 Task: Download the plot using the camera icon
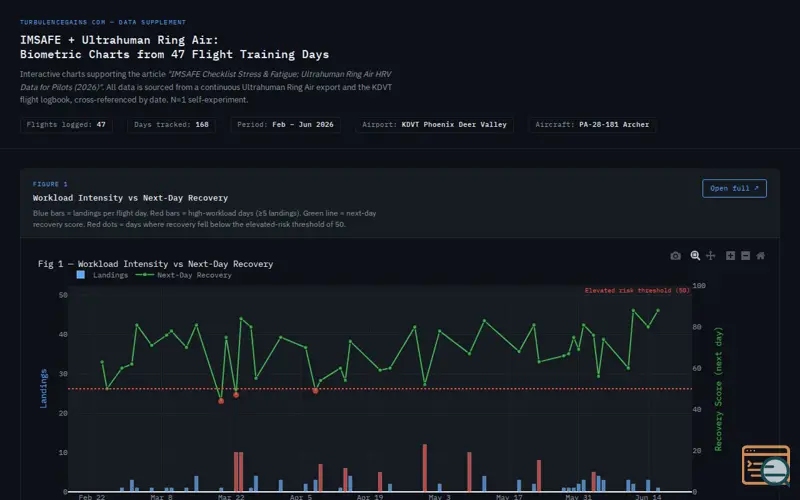[675, 256]
